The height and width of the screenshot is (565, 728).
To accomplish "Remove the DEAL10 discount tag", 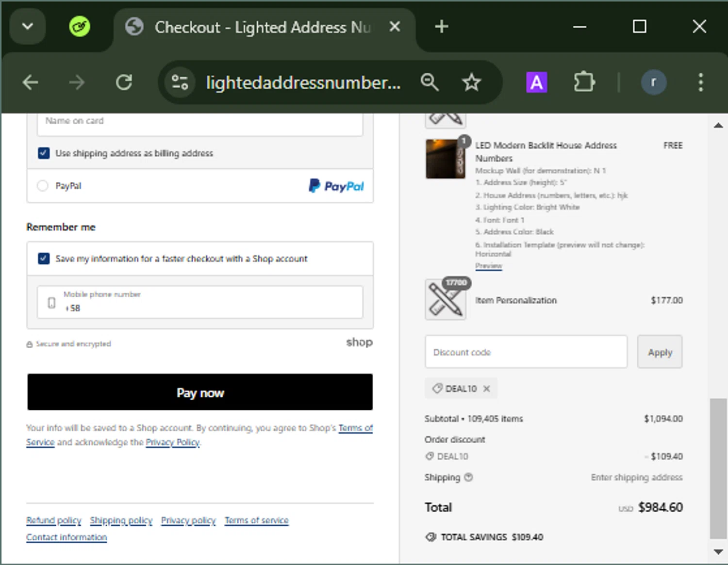I will (487, 388).
